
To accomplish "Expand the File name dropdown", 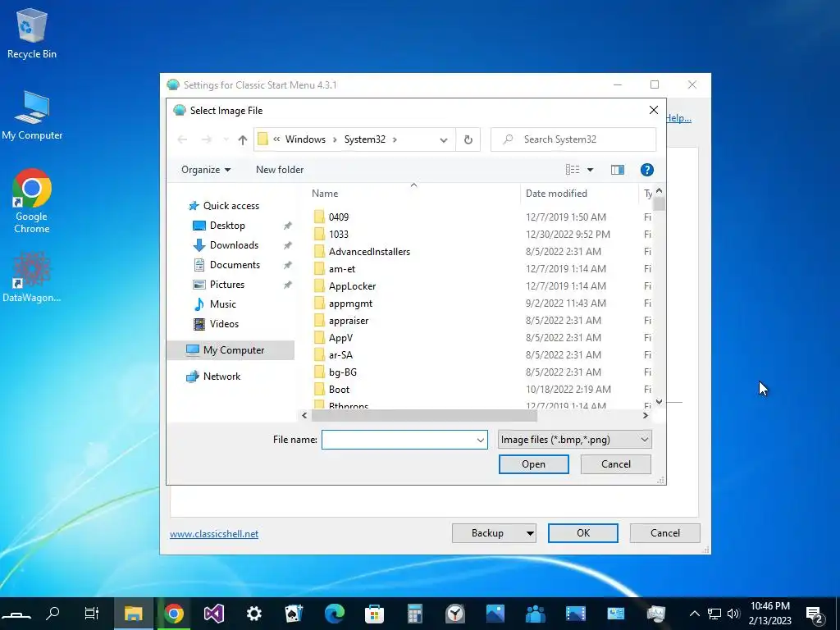I will point(480,440).
